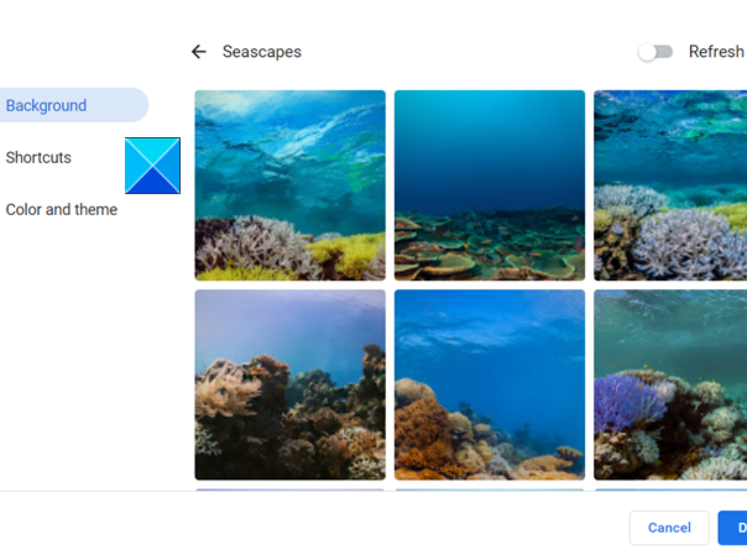
Task: Pick the purple coral seascape thumbnail
Action: (670, 385)
